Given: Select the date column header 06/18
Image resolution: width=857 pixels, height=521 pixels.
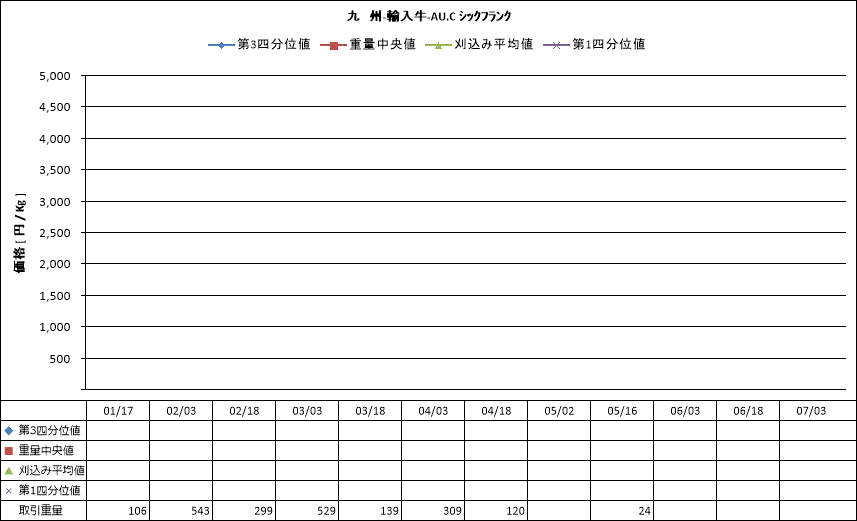Looking at the screenshot, I should (x=748, y=411).
